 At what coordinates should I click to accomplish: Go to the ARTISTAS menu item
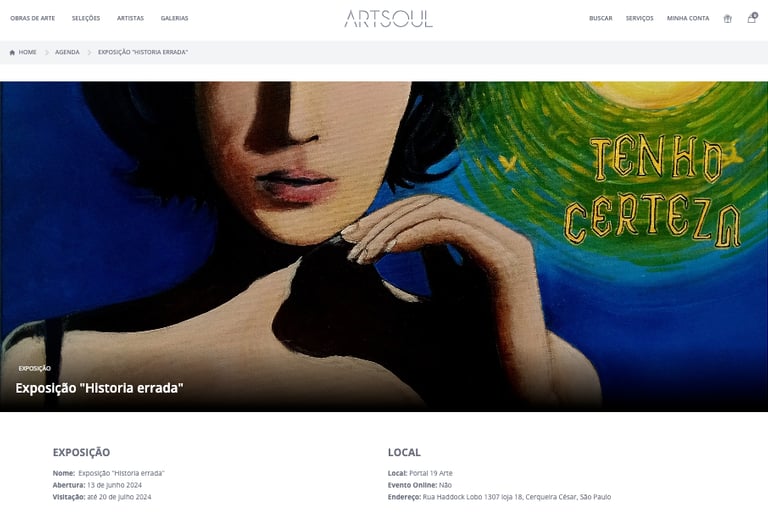130,18
